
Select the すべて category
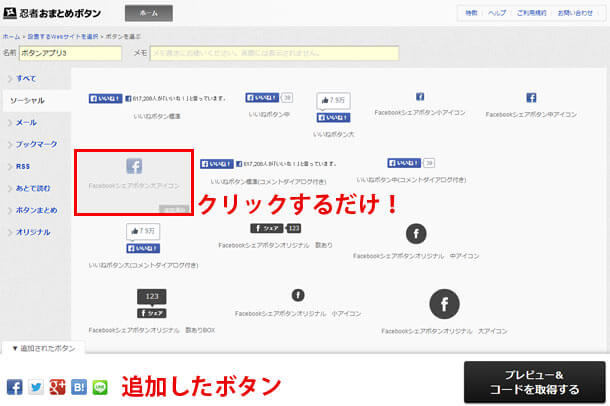26,79
